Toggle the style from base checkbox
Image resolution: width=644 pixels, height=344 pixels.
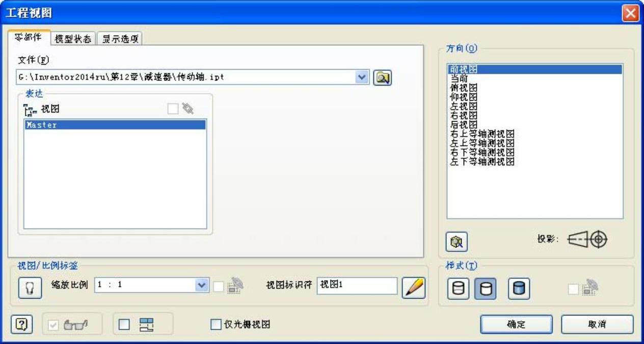[x=573, y=289]
